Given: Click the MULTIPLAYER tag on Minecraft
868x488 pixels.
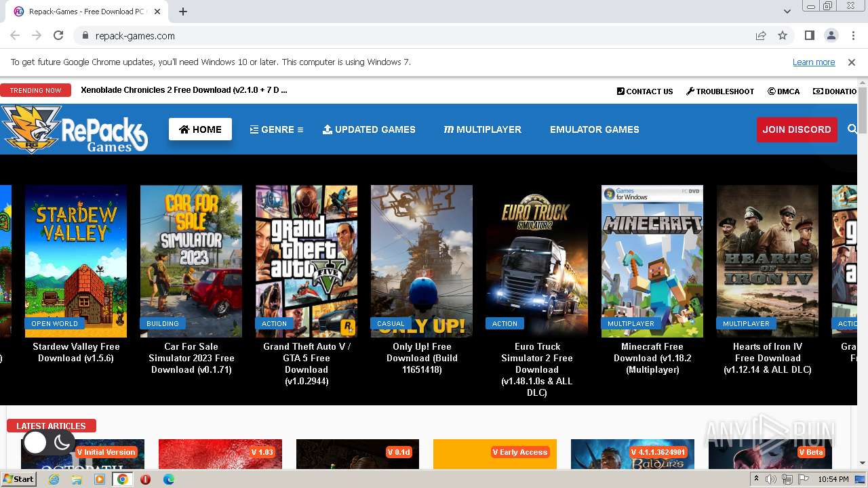Looking at the screenshot, I should pyautogui.click(x=631, y=323).
